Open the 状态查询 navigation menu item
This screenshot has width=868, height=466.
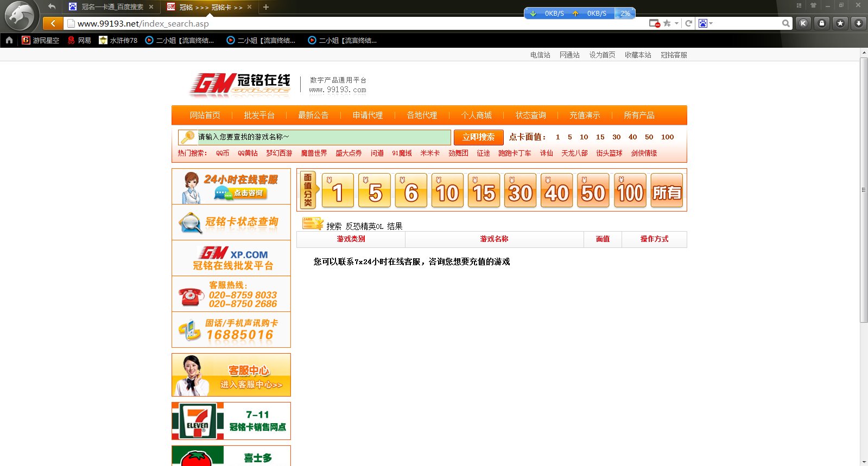click(530, 115)
